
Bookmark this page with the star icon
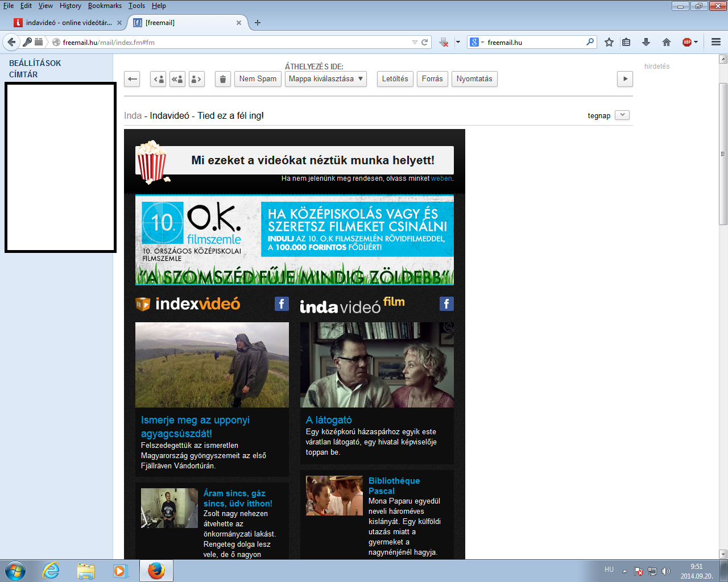point(609,42)
